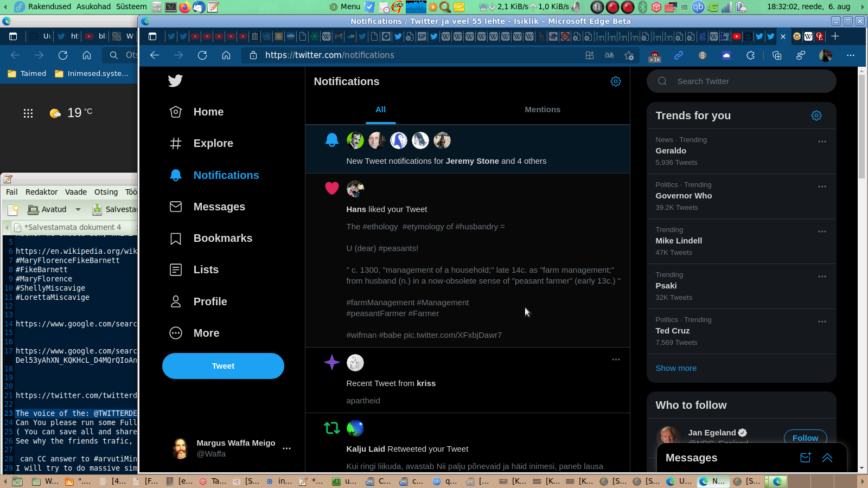Click Show more under trends
This screenshot has width=868, height=488.
(676, 368)
